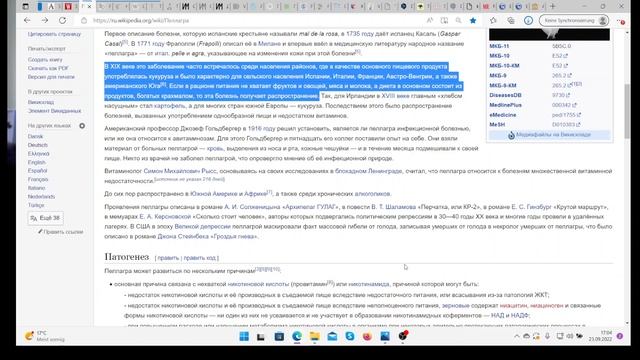Image resolution: width=640 pixels, height=360 pixels.
Task: Open the Mail app from the taskbar
Action: pos(332,336)
